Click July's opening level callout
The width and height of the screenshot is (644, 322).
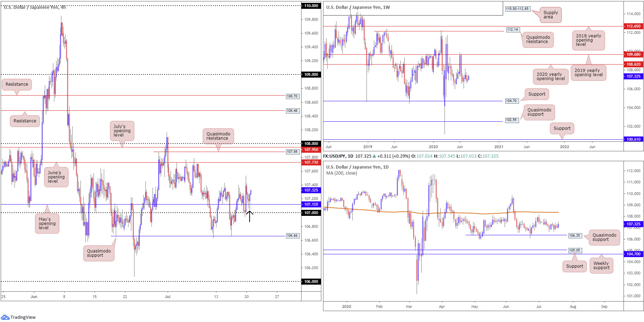(122, 131)
